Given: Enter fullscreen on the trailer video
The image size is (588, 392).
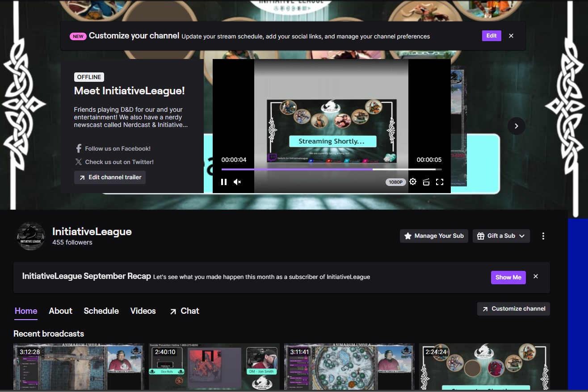Looking at the screenshot, I should click(440, 182).
